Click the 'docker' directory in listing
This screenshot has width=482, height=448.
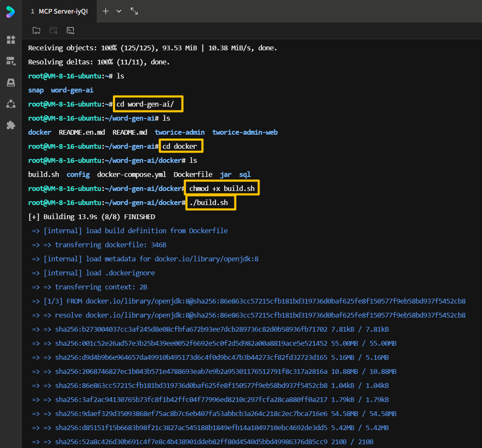click(x=40, y=132)
